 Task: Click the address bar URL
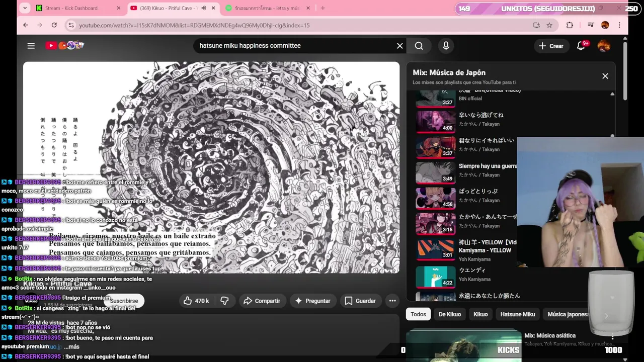[194, 25]
